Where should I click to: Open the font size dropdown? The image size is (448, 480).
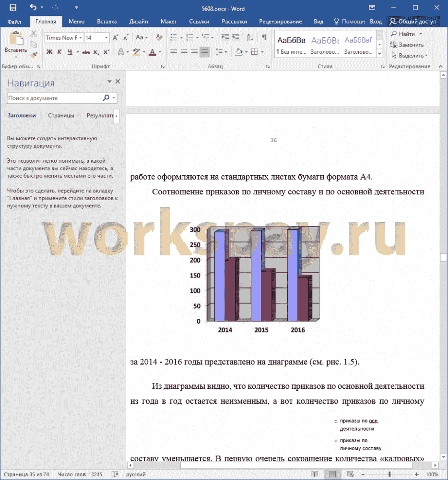[106, 37]
